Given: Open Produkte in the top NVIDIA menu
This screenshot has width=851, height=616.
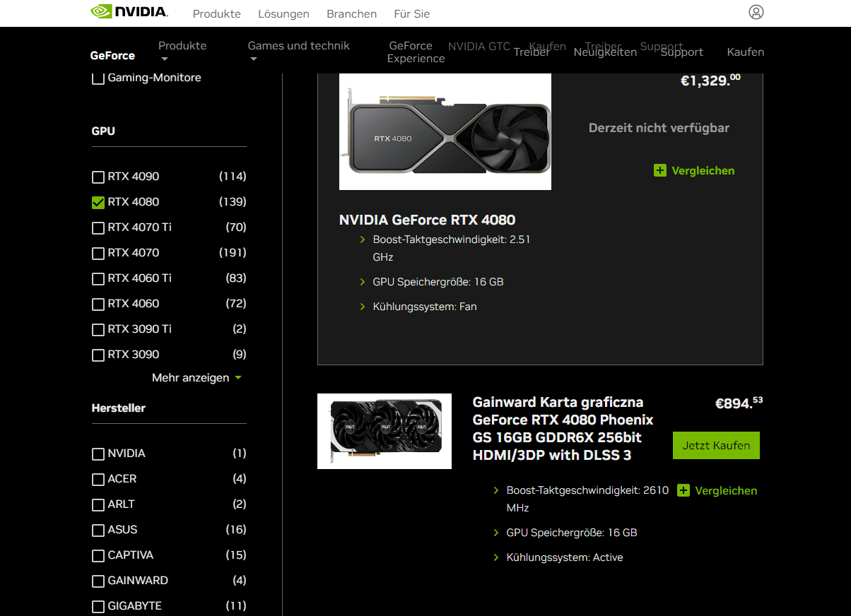Looking at the screenshot, I should 217,13.
